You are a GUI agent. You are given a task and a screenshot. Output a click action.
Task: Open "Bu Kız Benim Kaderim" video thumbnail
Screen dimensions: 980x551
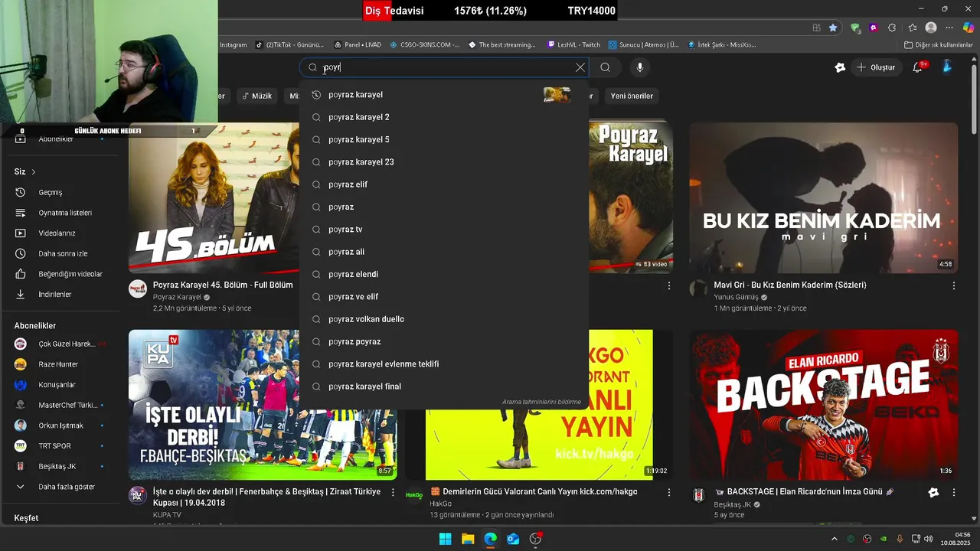point(823,197)
